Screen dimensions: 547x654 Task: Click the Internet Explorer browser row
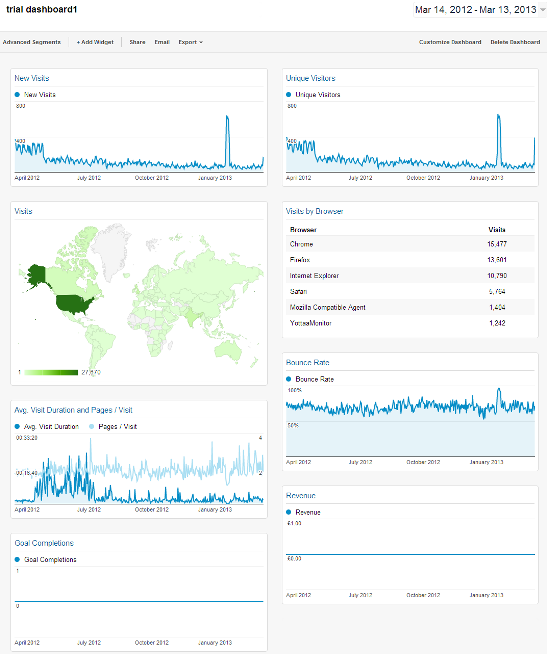tap(410, 276)
